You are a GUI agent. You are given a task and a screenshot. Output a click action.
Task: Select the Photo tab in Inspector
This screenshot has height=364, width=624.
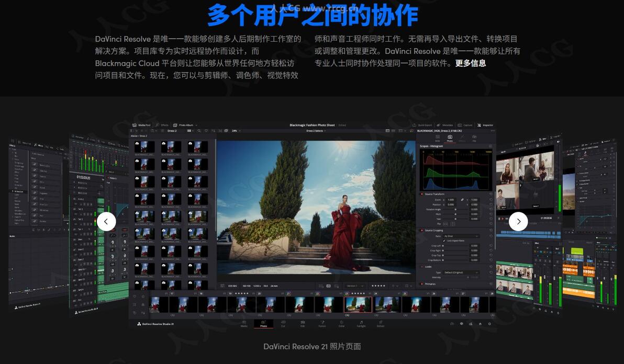(x=450, y=138)
